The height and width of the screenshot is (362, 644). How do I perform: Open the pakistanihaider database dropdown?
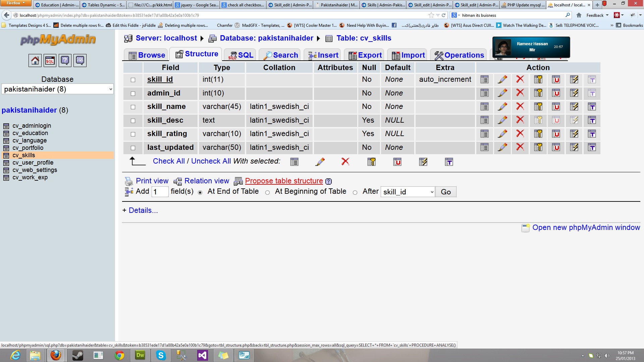click(57, 89)
